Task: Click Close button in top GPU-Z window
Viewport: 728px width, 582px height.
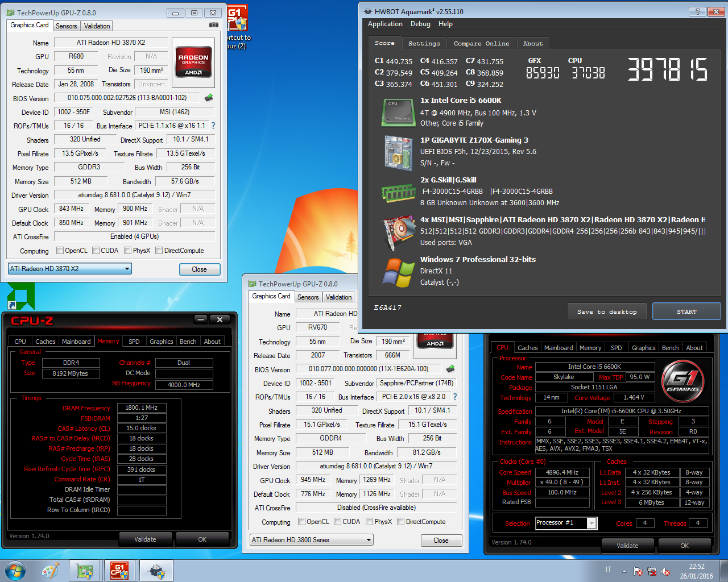Action: click(200, 269)
